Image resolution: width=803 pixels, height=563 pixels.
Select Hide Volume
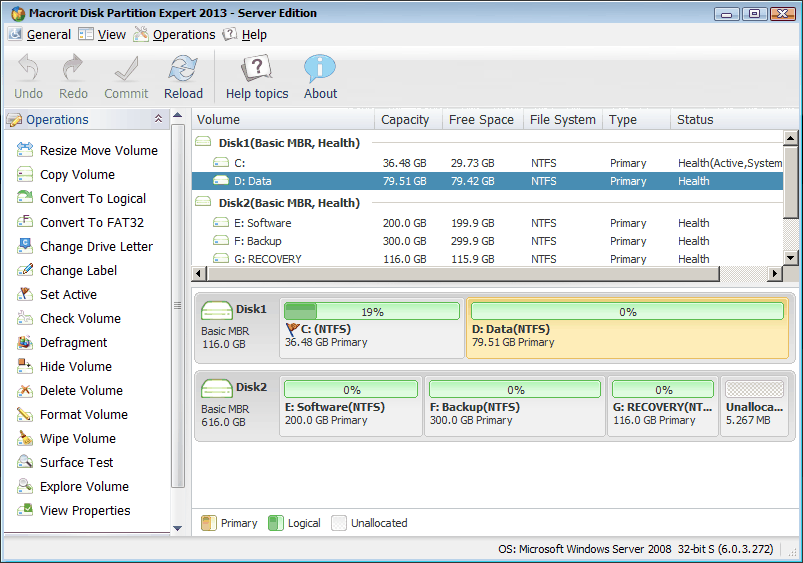coord(64,366)
